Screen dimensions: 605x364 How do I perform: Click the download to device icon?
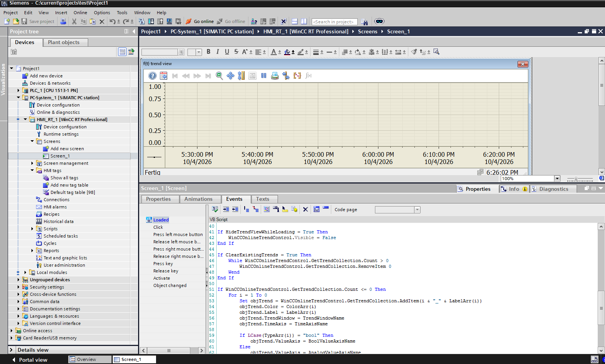(151, 21)
